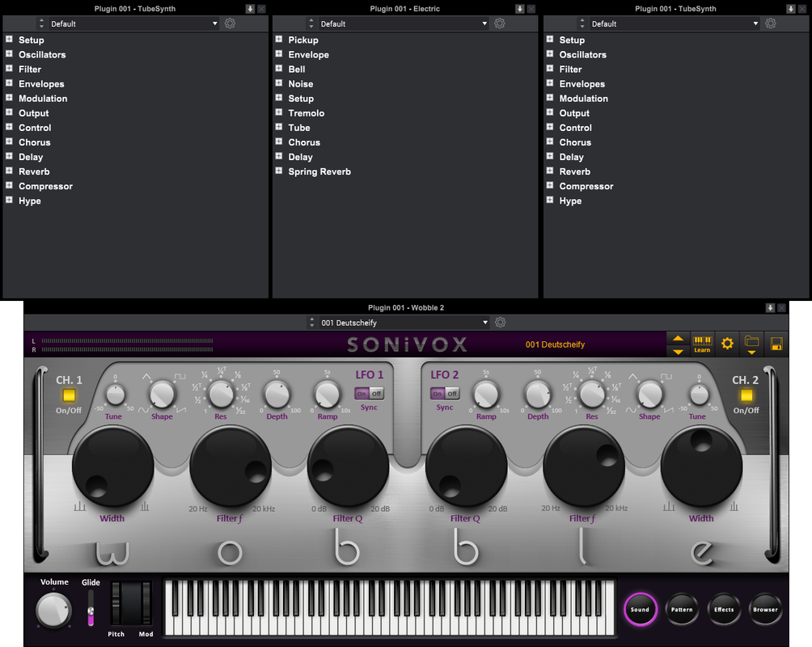Click the LFO 1 Shape knob
The width and height of the screenshot is (812, 647).
point(162,395)
